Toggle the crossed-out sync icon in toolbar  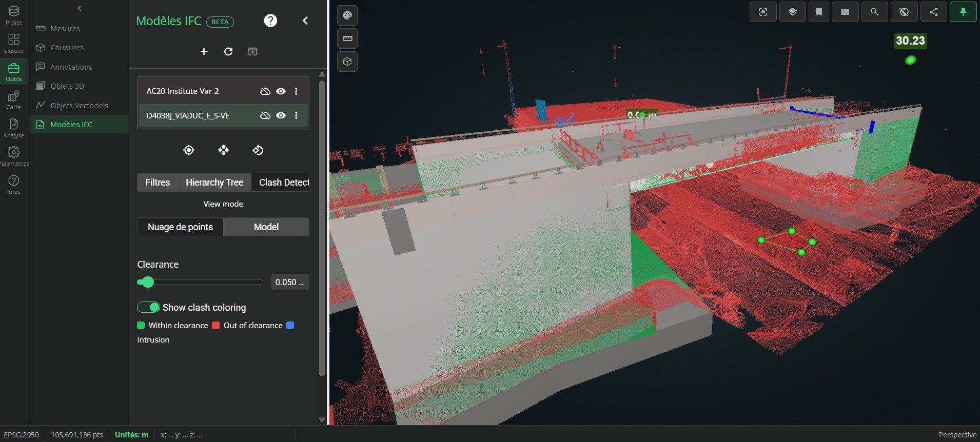(x=904, y=12)
